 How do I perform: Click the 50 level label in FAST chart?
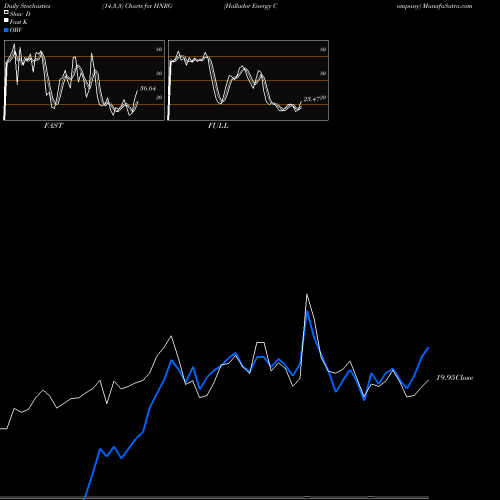click(159, 73)
